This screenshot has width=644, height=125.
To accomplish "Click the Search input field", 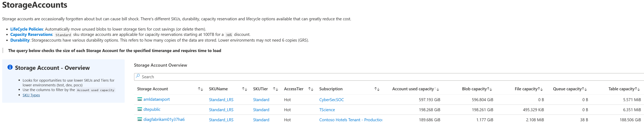I will point(389,77).
